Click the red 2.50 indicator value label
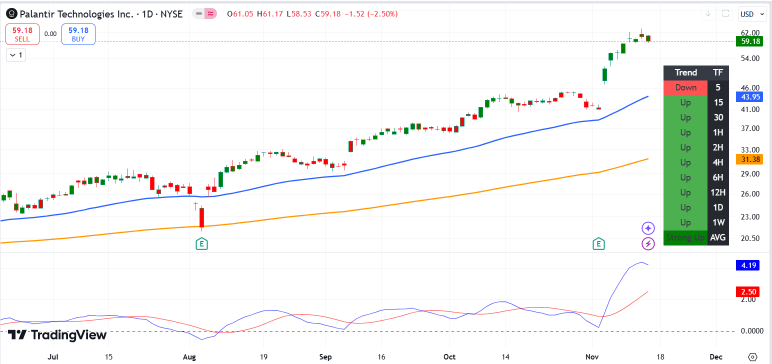This screenshot has width=772, height=364. click(748, 292)
